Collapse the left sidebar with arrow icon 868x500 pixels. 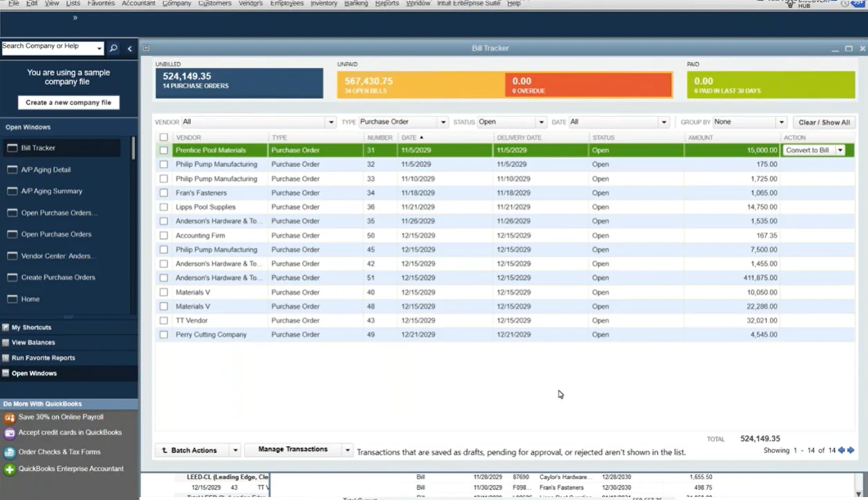(x=129, y=48)
